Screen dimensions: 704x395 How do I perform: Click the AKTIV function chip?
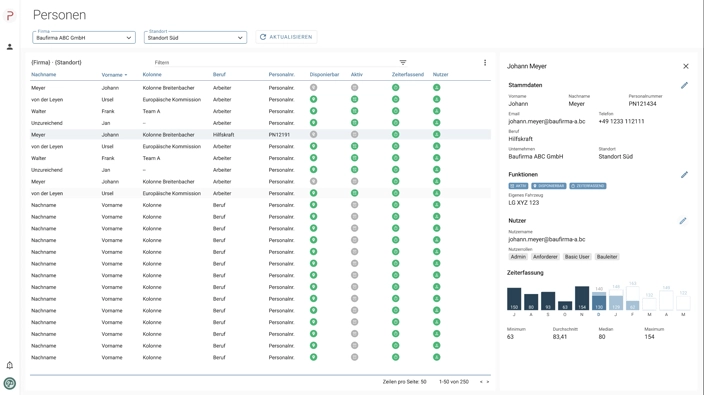click(518, 186)
